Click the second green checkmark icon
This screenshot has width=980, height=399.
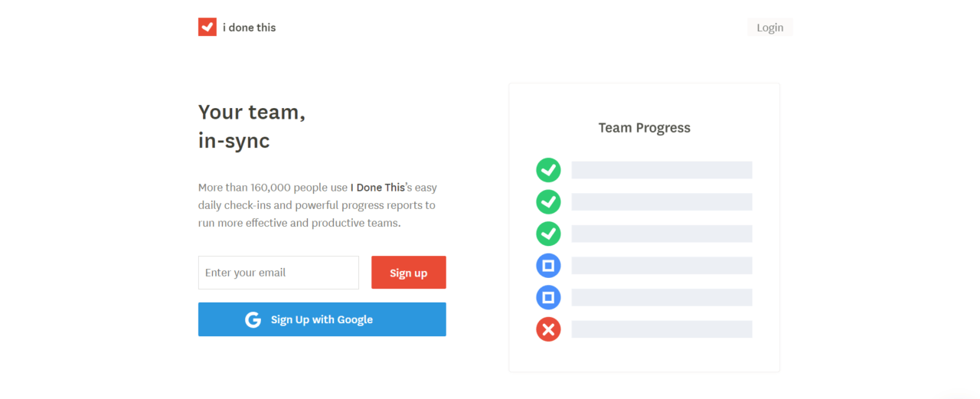coord(548,202)
